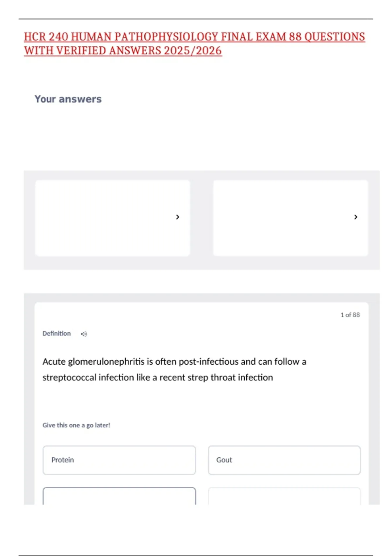The width and height of the screenshot is (392, 556).
Task: Click the chevron arrow on the left answer card
Action: pyautogui.click(x=178, y=217)
